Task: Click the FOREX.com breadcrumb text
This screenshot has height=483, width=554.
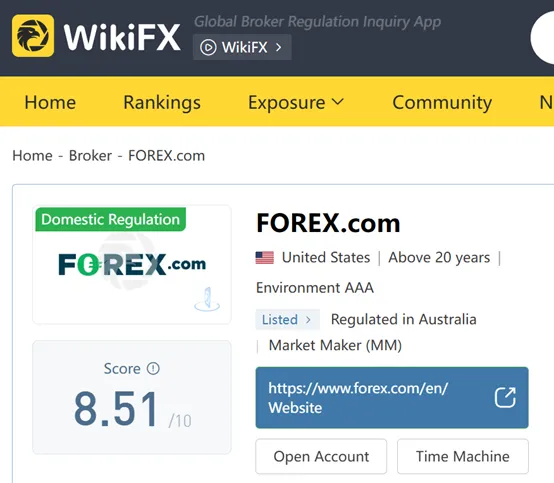Action: [x=166, y=156]
